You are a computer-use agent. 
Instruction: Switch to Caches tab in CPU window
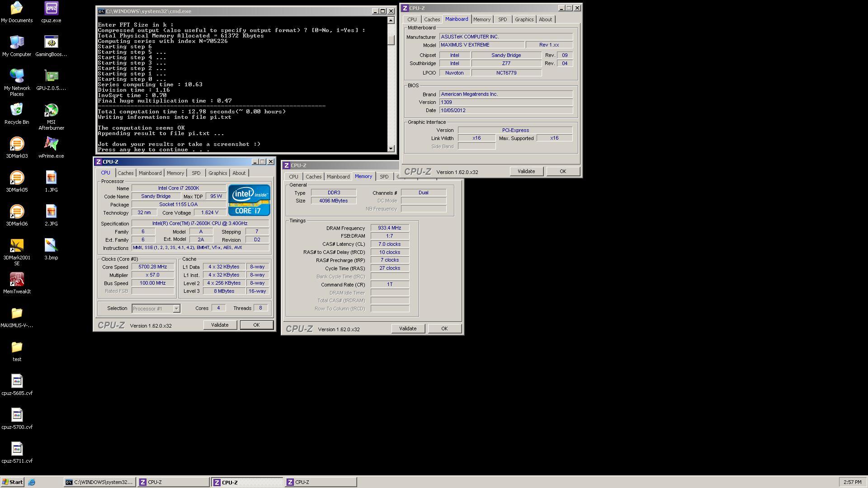125,173
